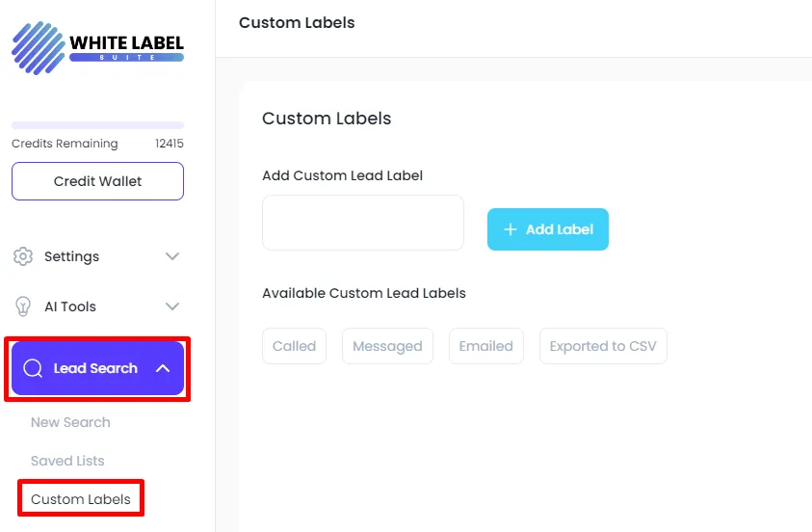This screenshot has width=812, height=532.
Task: Select the Messaged label chip
Action: coord(387,346)
